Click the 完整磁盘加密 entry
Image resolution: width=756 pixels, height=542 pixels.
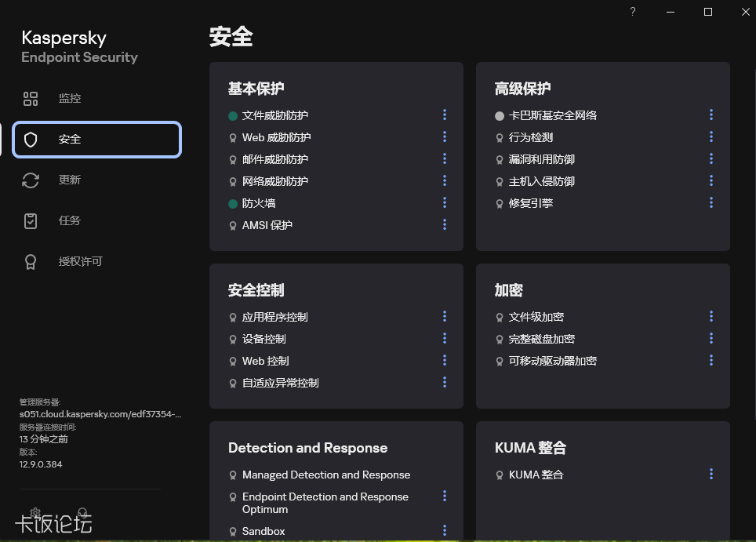click(x=541, y=340)
